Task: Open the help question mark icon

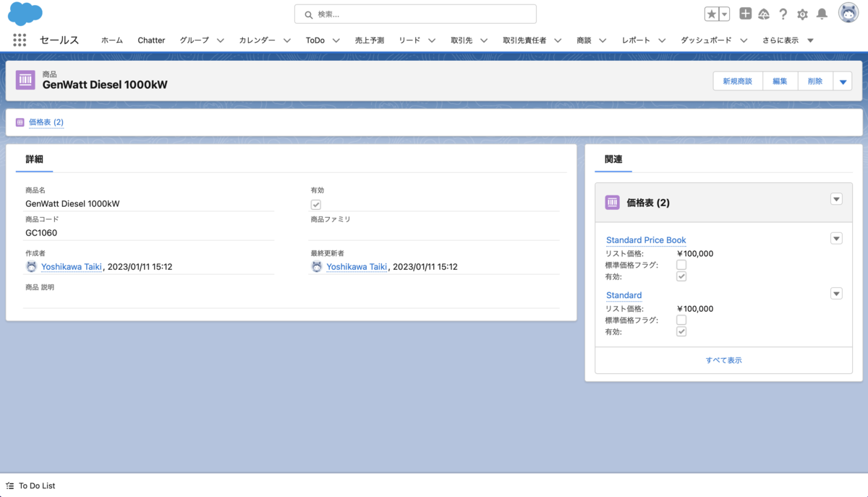Action: tap(783, 14)
